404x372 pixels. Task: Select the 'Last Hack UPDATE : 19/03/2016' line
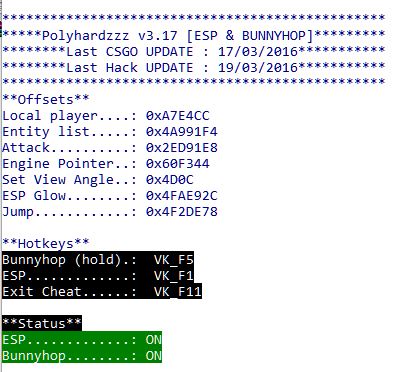194,67
